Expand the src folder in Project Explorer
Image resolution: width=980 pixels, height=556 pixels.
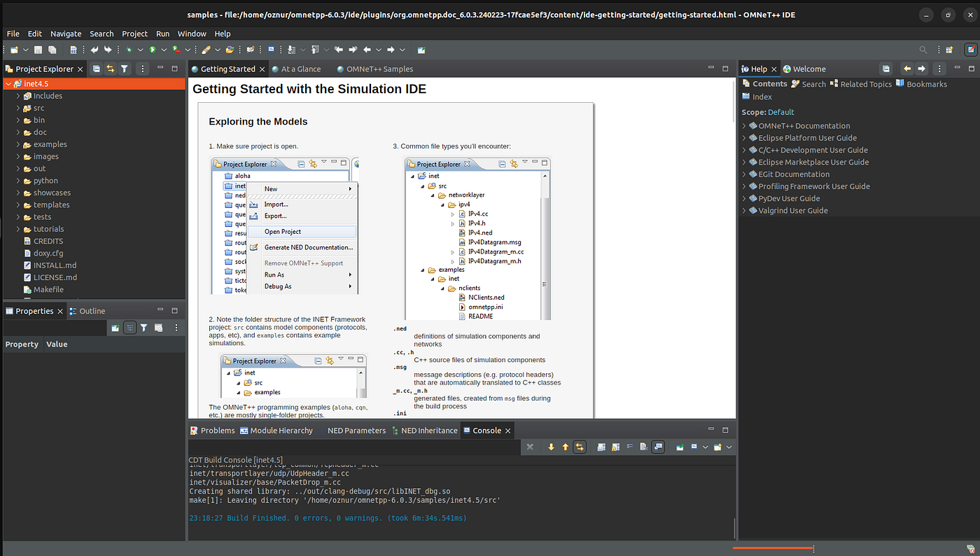click(x=19, y=108)
